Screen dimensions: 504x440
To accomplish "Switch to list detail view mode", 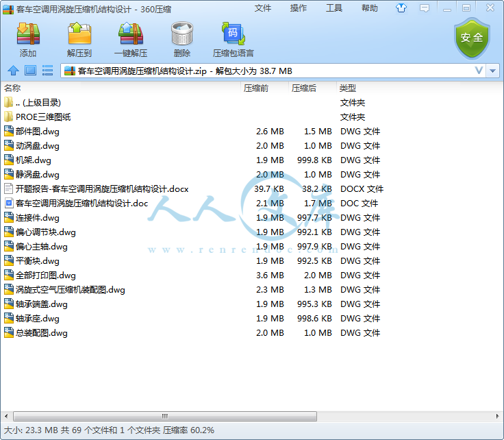I will [x=47, y=71].
